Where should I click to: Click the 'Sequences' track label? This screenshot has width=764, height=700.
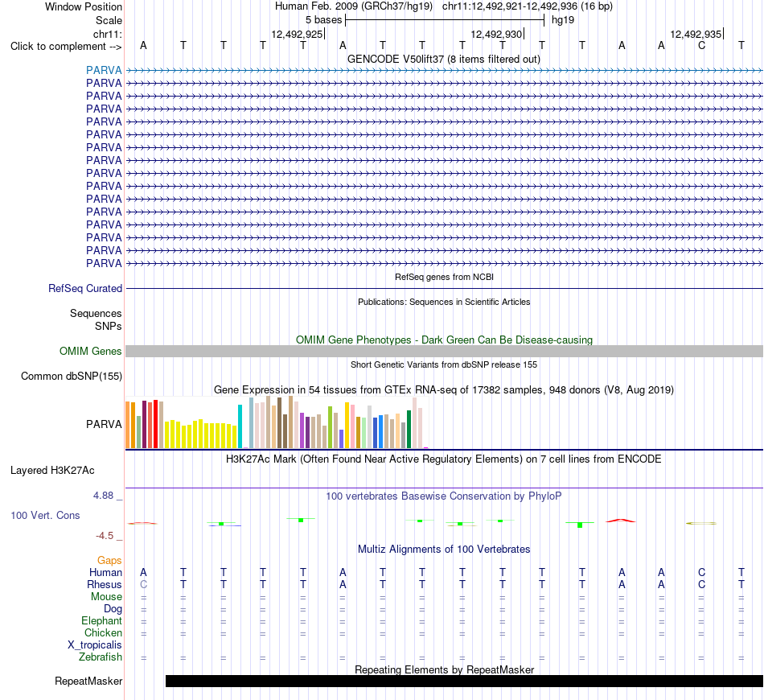[x=96, y=314]
